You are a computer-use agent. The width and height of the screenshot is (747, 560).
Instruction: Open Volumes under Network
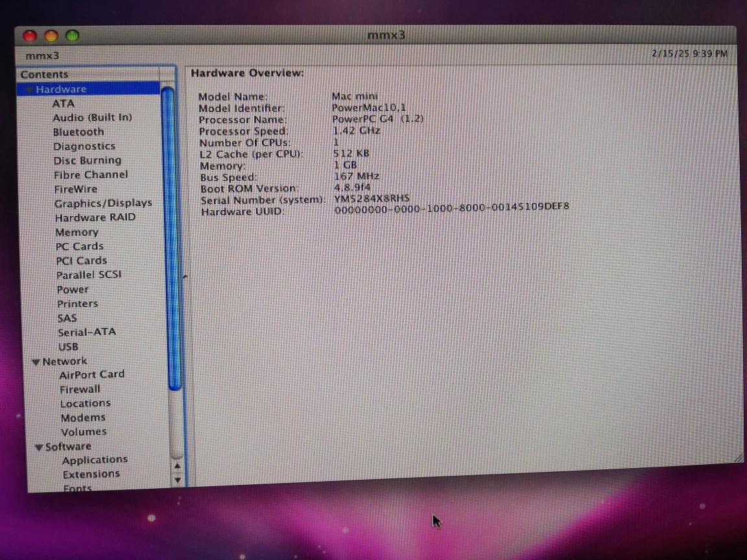(84, 432)
